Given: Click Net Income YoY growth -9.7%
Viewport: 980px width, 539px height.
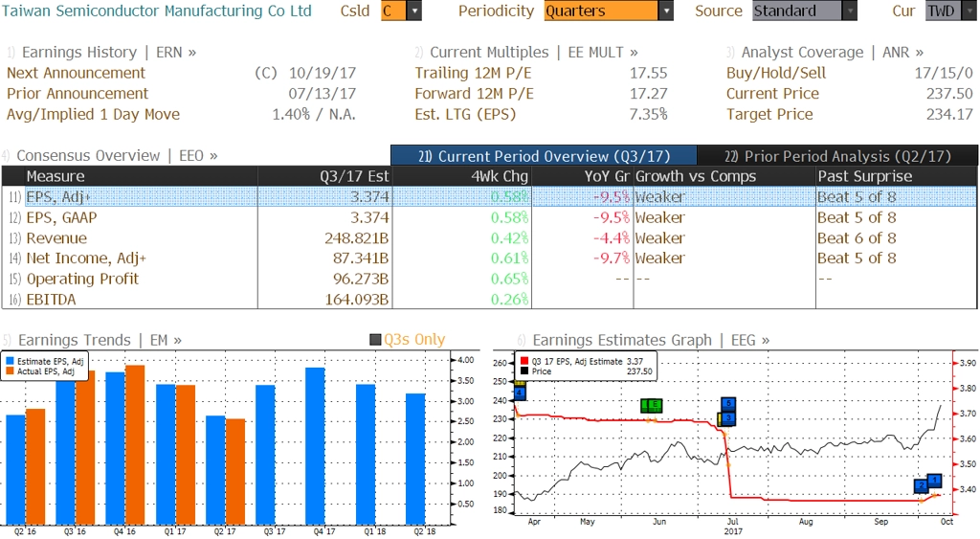Looking at the screenshot, I should click(612, 258).
